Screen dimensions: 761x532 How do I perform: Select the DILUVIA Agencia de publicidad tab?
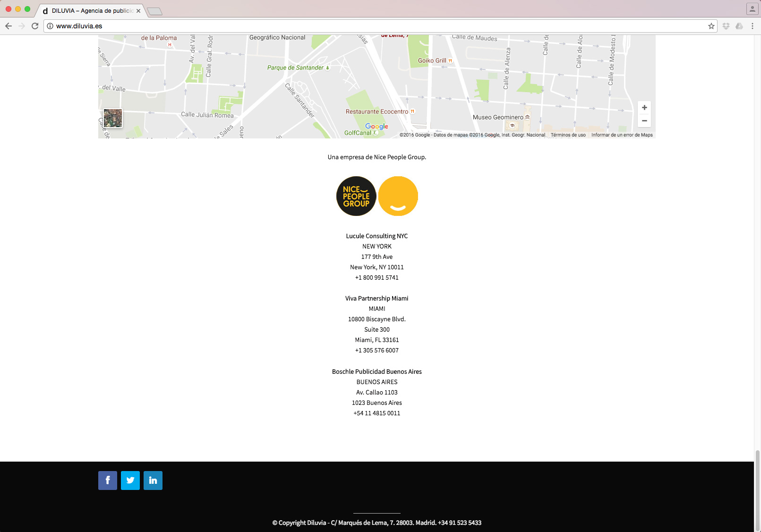point(90,10)
